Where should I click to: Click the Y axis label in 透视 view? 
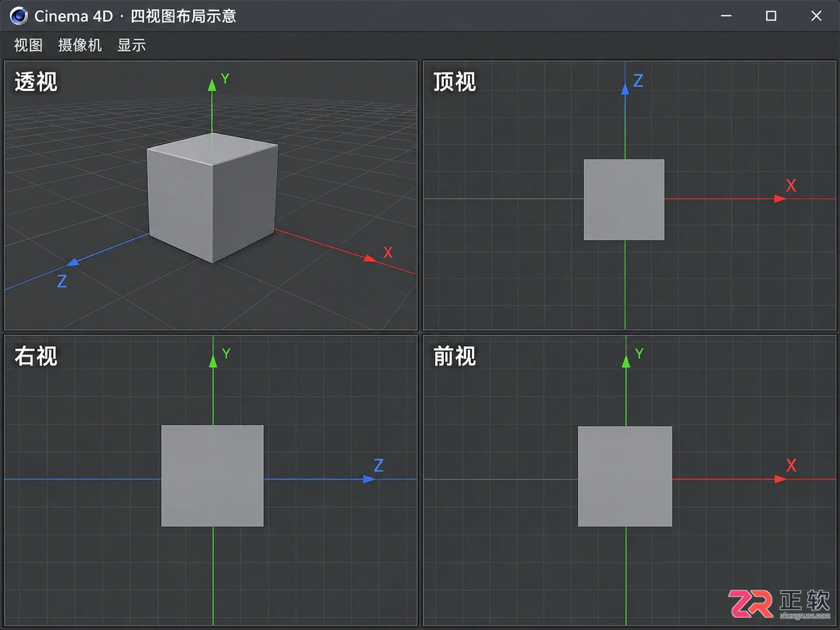coord(225,79)
